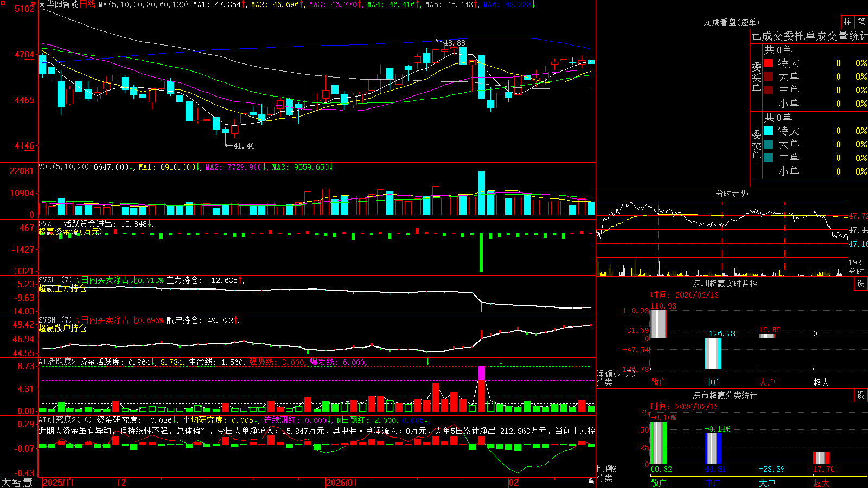
Task: Click the 大智慧 logo at bottom left
Action: (x=17, y=482)
